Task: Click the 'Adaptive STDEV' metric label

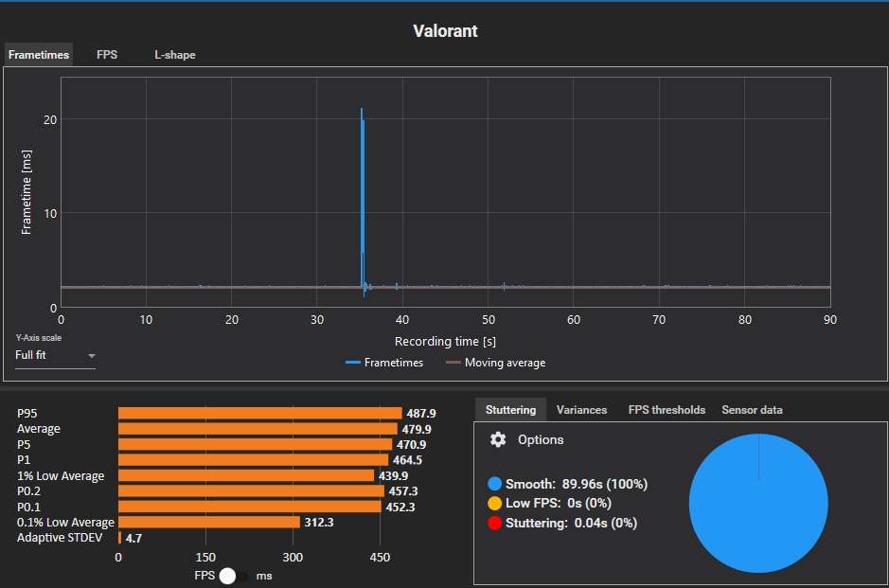Action: pos(60,538)
